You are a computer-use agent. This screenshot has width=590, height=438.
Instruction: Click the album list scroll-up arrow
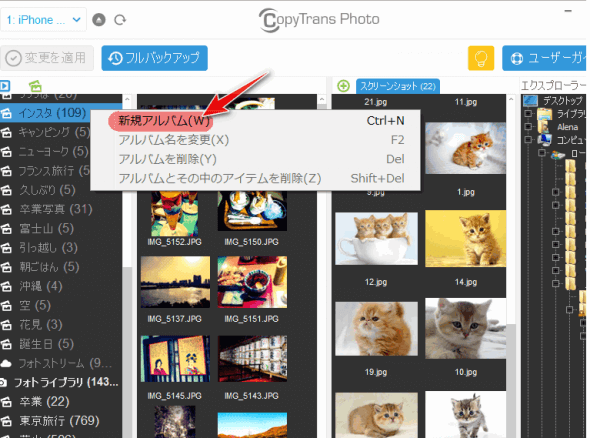pyautogui.click(x=127, y=99)
